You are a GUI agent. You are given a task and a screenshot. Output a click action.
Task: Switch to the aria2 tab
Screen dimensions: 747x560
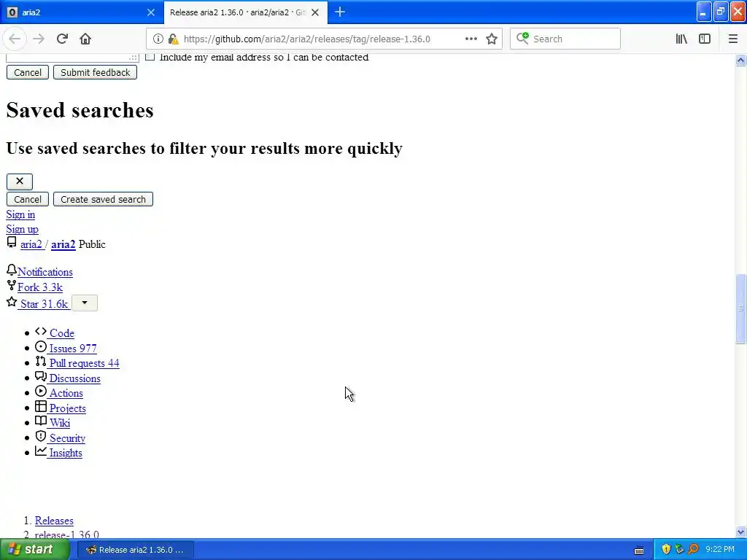[81, 12]
